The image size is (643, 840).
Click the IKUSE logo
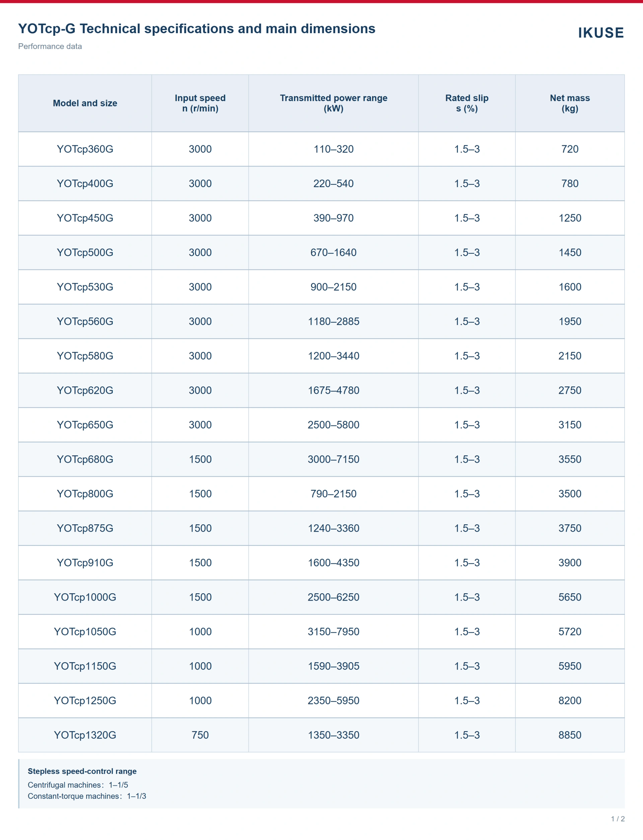click(x=601, y=33)
